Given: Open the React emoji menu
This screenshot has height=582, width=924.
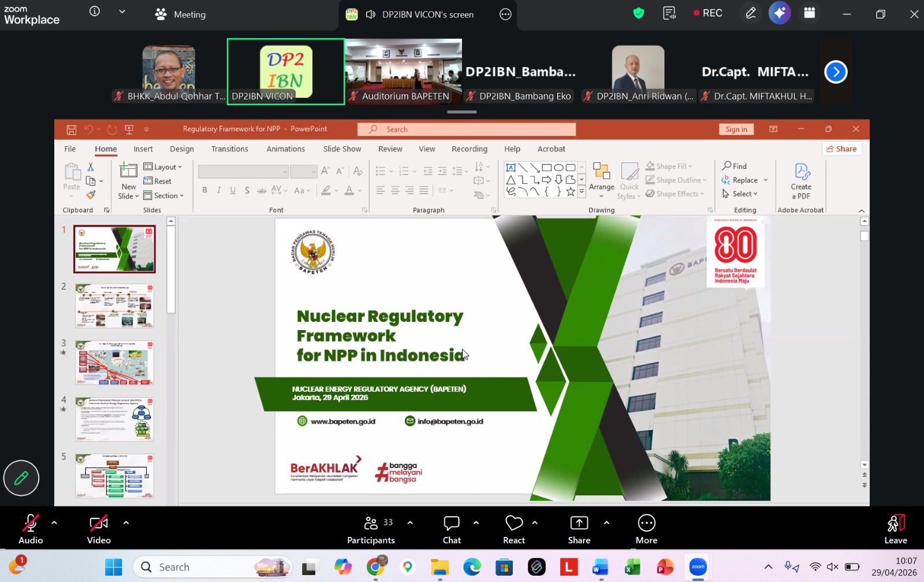Looking at the screenshot, I should [513, 529].
